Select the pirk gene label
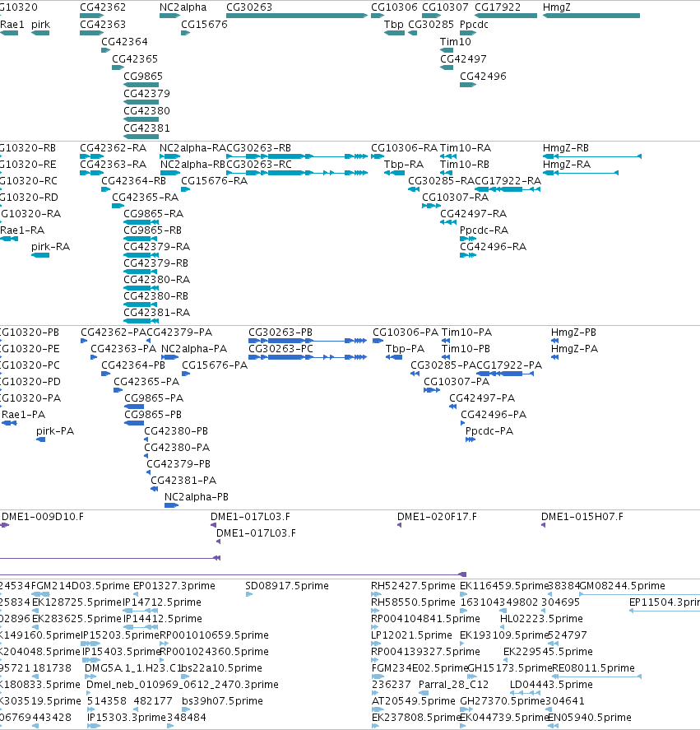 coord(40,25)
